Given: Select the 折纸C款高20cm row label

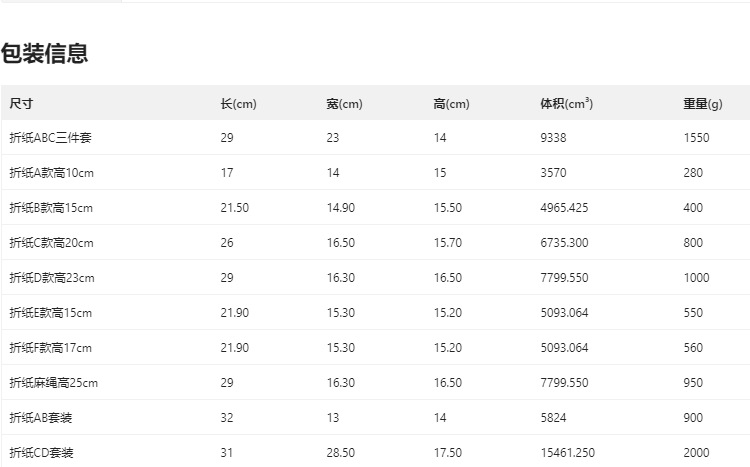Looking at the screenshot, I should 52,243.
